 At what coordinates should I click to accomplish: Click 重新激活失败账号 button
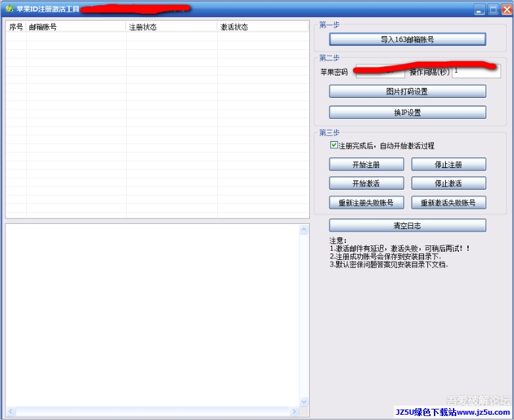point(449,203)
